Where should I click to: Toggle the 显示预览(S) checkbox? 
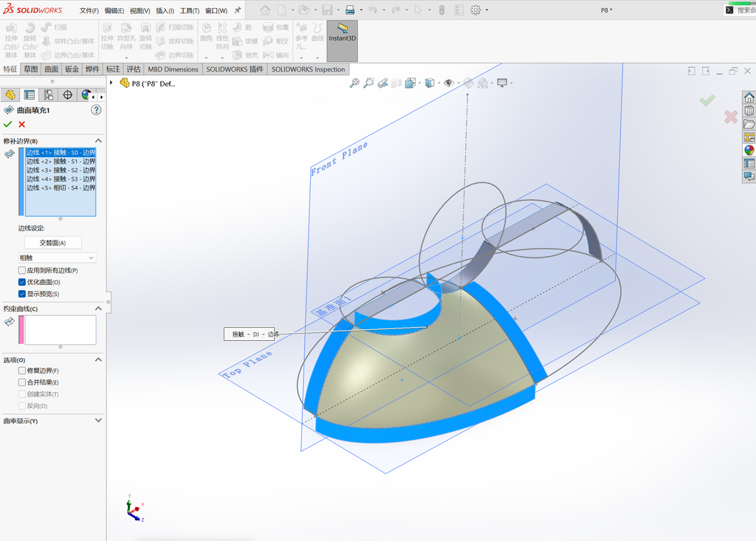22,294
